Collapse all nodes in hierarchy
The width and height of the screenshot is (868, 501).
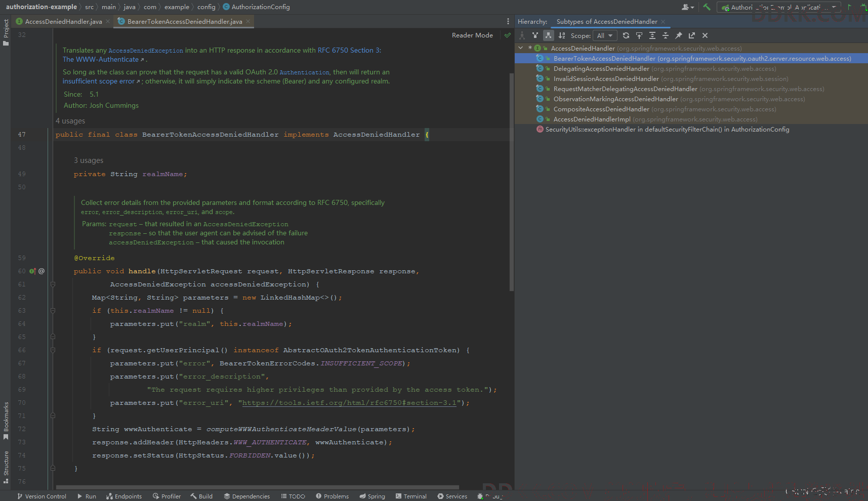pyautogui.click(x=666, y=35)
